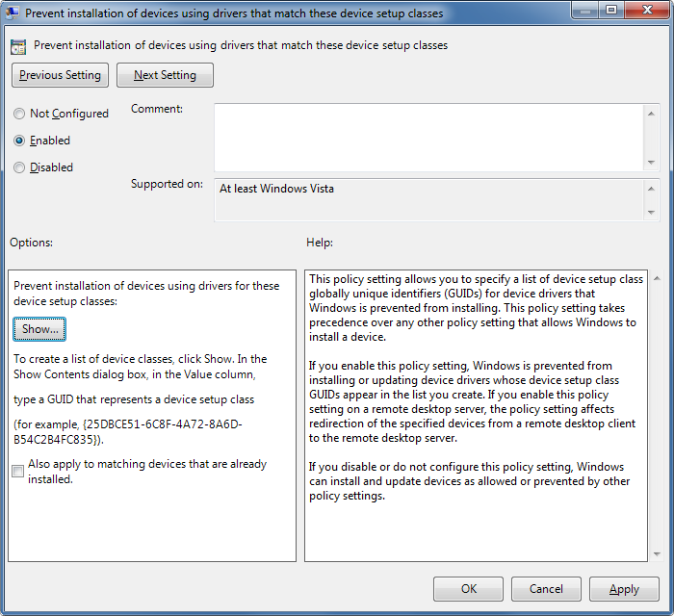Open the Show contents dialog

[39, 329]
